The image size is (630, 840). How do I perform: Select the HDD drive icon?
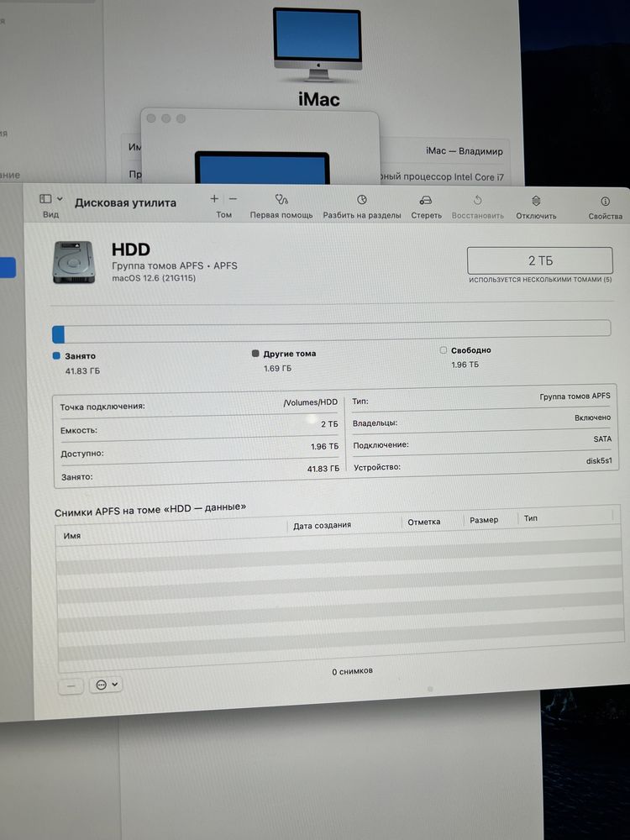pyautogui.click(x=74, y=262)
